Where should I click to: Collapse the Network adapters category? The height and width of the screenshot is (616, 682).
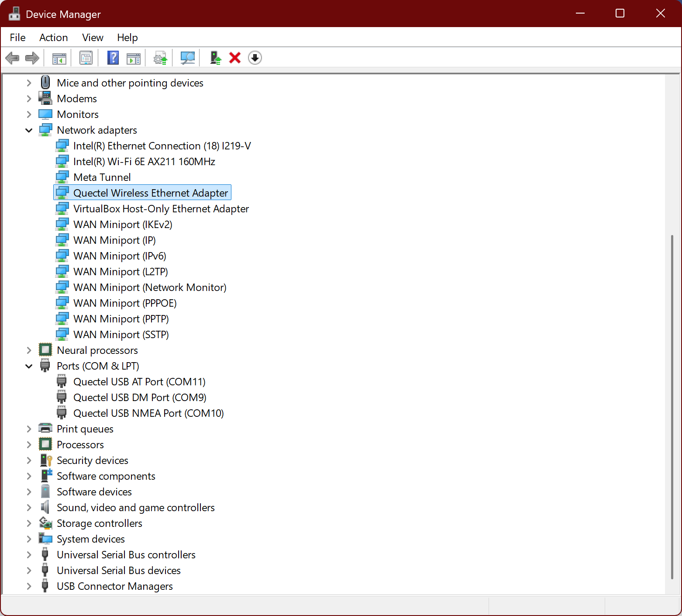click(29, 130)
